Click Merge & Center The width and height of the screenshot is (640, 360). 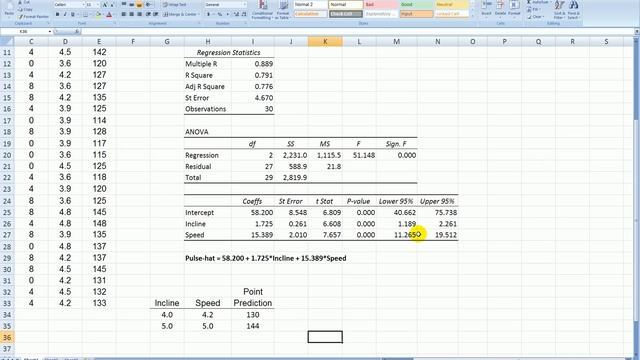point(180,14)
